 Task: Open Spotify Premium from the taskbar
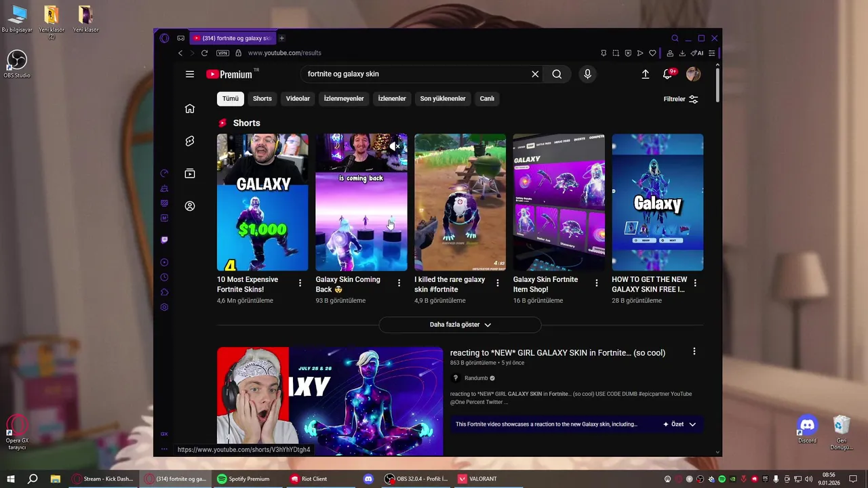[243, 479]
